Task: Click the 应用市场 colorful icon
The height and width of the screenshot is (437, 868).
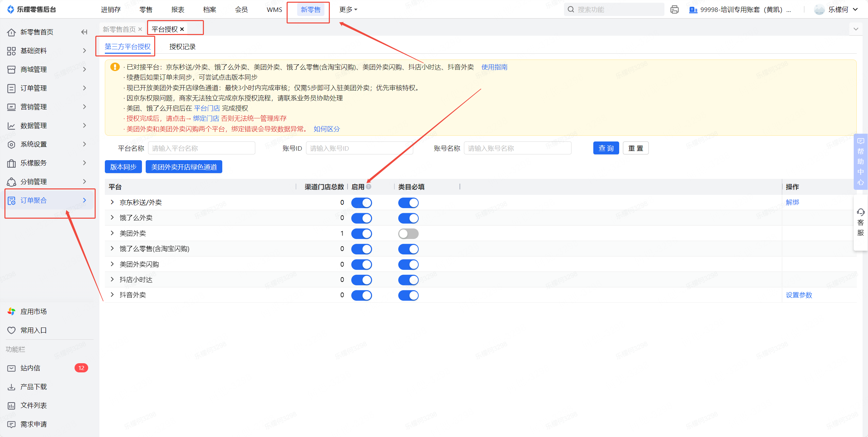Action: coord(11,311)
